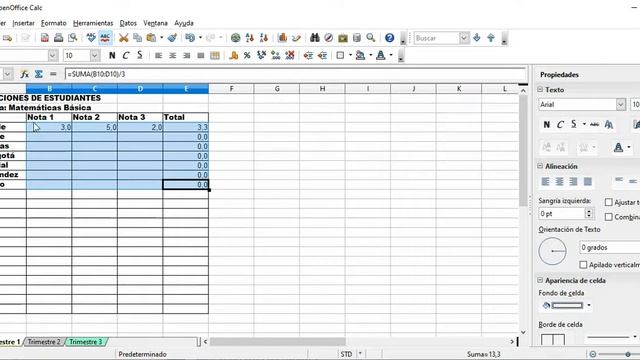Check the Combinar celdas checkbox
Screen dimensions: 640x360
tap(609, 217)
